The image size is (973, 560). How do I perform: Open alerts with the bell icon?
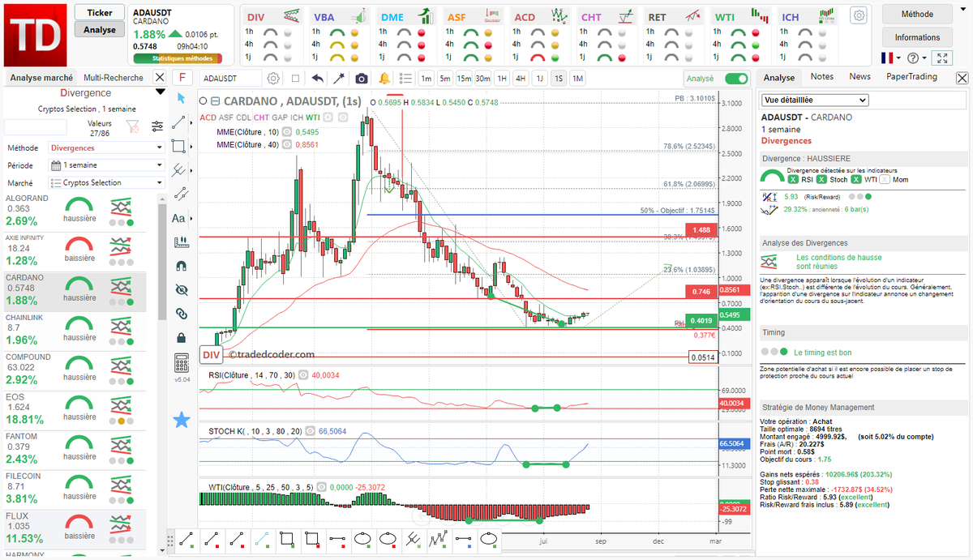[x=384, y=79]
